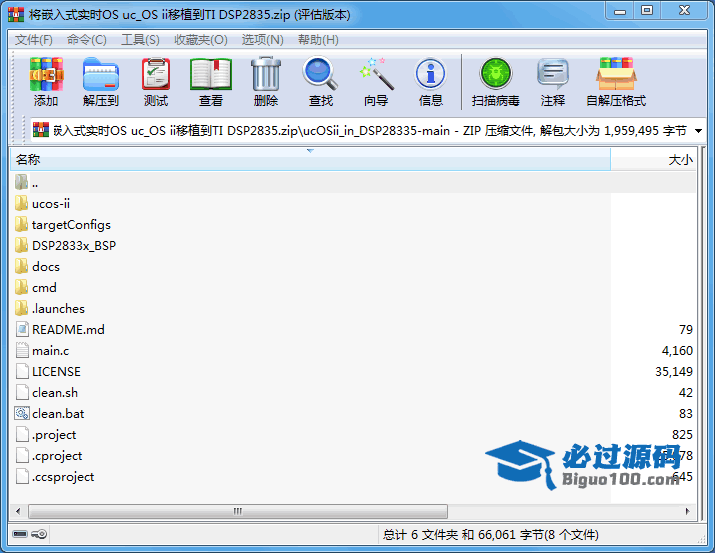The width and height of the screenshot is (715, 553).
Task: Click the horizontal scrollbar thumb
Action: [x=238, y=511]
